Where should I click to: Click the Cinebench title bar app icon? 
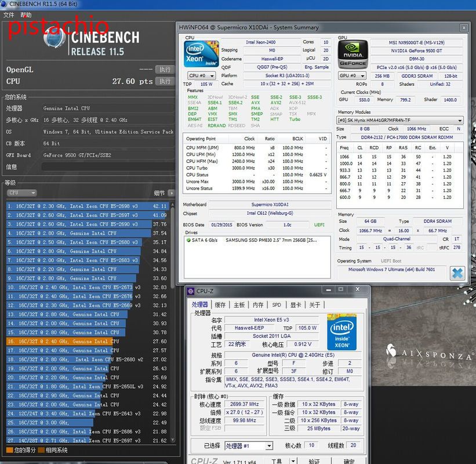click(x=5, y=5)
